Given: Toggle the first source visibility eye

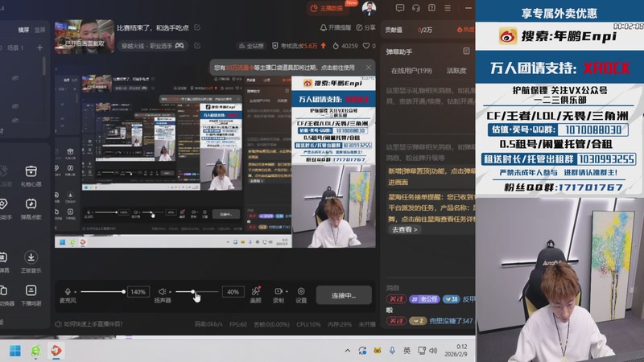Looking at the screenshot, I should 15,77.
